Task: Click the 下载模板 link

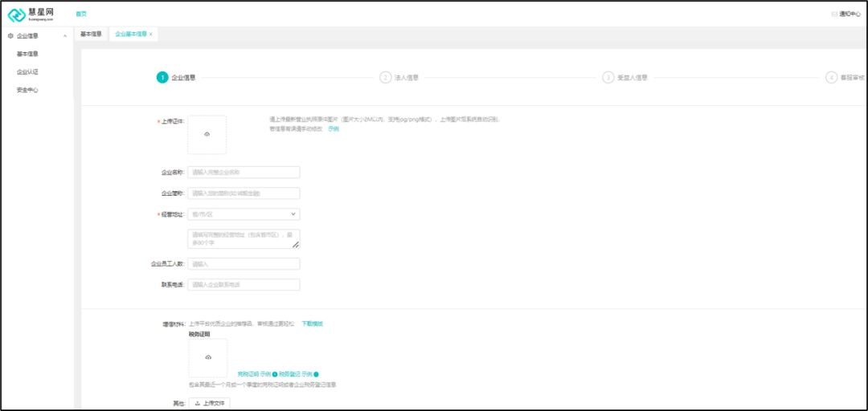Action: [x=312, y=324]
